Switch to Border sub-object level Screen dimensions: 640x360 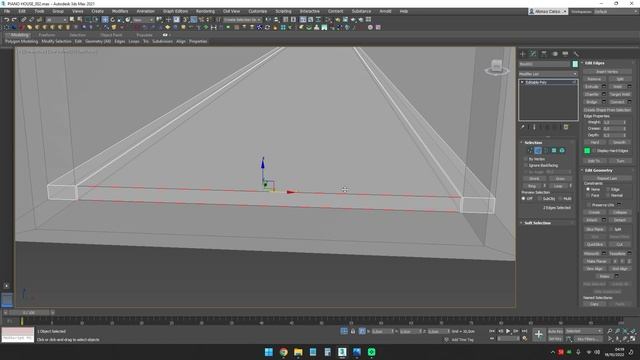[546, 151]
